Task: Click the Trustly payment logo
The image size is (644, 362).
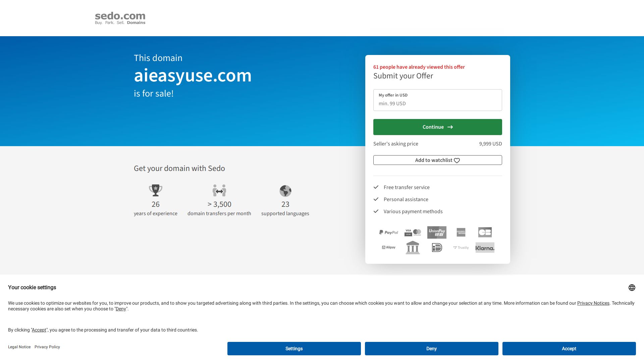Action: pos(461,248)
